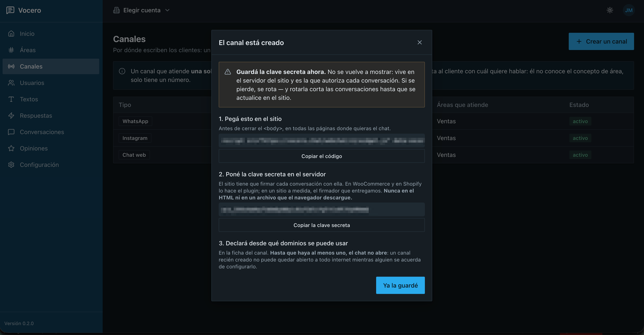644x335 pixels.
Task: Open Conversaciones via its chat icon
Action: point(11,132)
